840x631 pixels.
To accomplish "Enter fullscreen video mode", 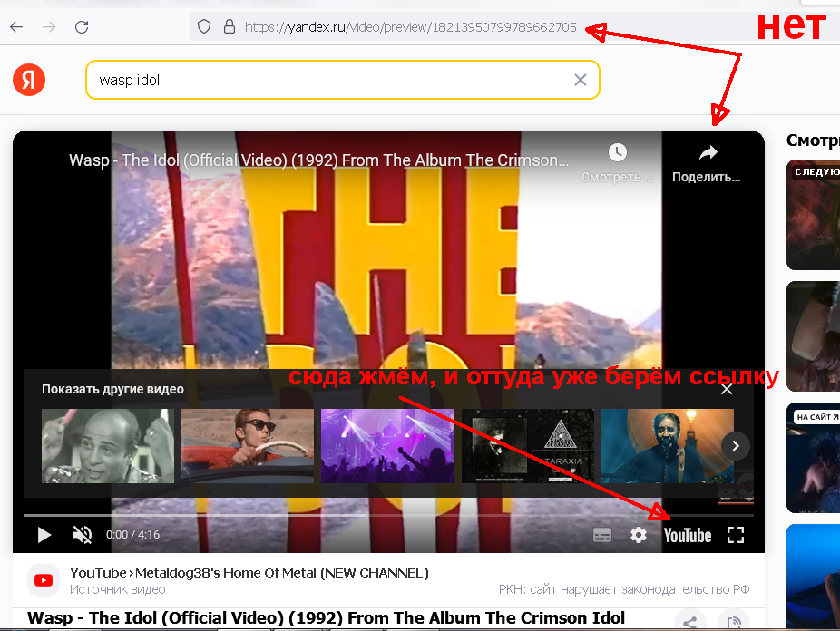I will pyautogui.click(x=736, y=535).
